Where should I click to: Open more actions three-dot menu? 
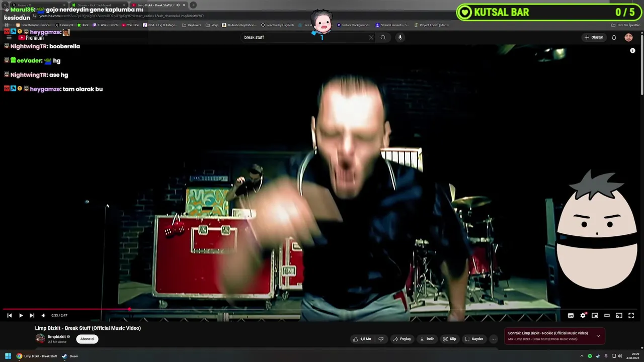pyautogui.click(x=494, y=339)
